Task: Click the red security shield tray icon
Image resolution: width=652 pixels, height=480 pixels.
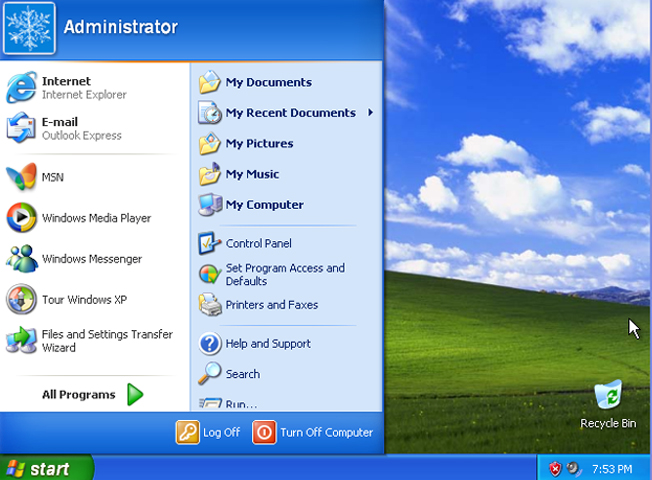Action: point(555,469)
